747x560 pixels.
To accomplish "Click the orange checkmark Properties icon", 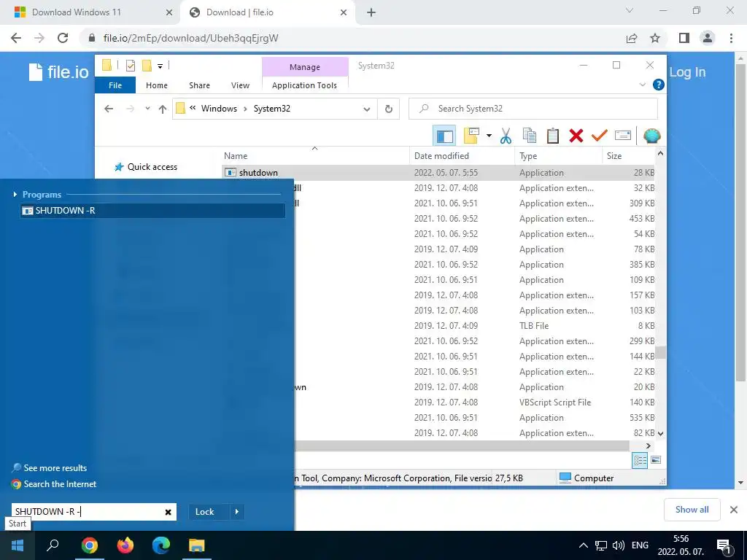I will (600, 136).
